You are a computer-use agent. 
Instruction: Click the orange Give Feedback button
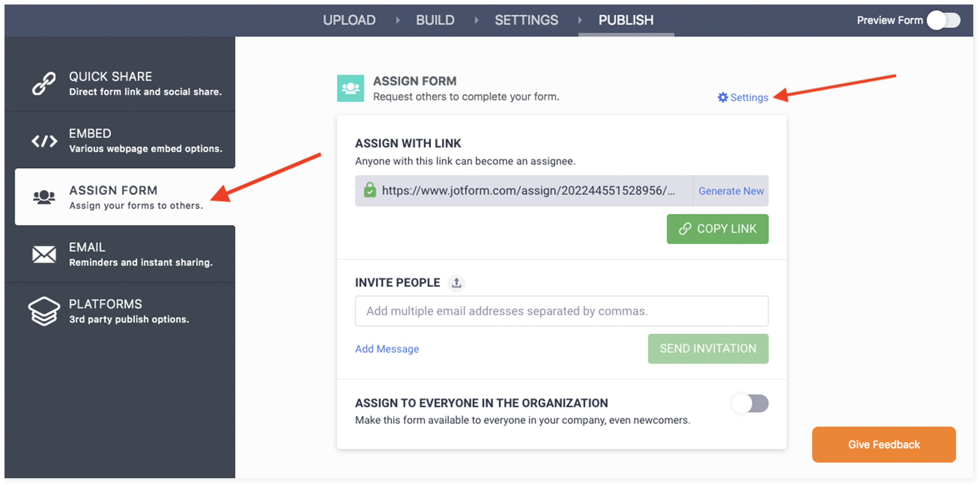coord(883,444)
